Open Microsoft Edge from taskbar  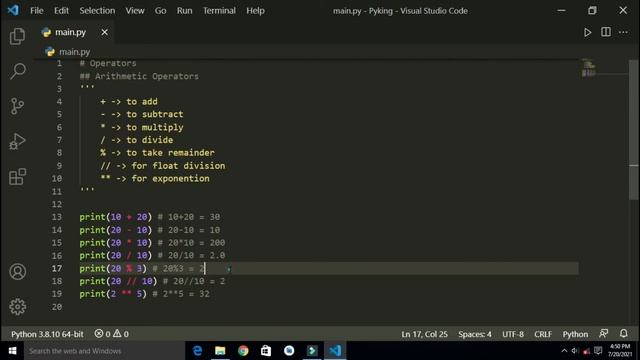tap(197, 351)
